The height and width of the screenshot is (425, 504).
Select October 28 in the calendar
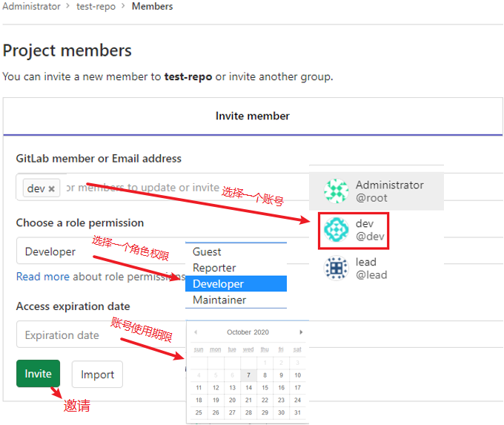point(248,412)
